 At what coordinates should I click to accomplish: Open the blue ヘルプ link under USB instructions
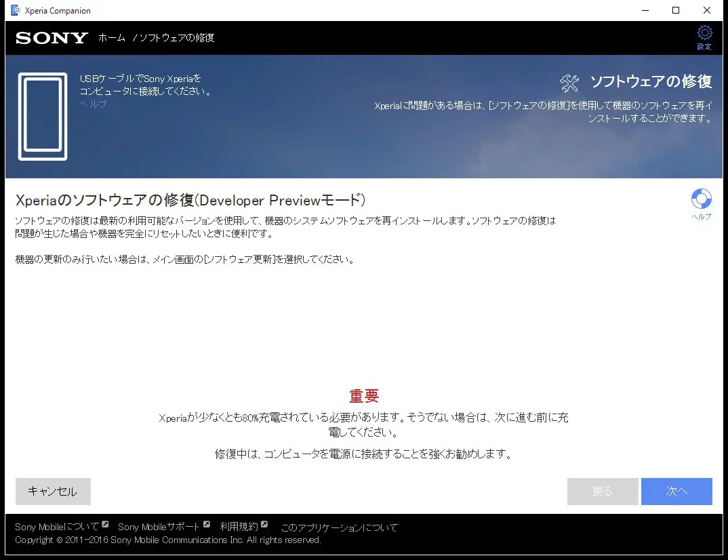(x=93, y=104)
